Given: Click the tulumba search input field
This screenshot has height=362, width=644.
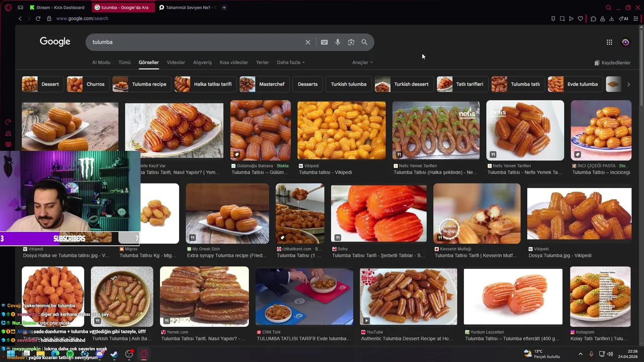Looking at the screenshot, I should pos(196,42).
